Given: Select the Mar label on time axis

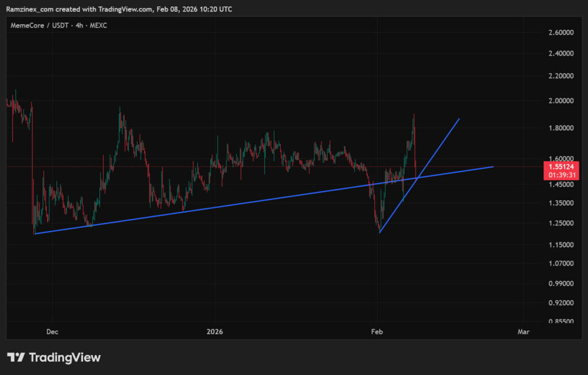Looking at the screenshot, I should click(523, 331).
